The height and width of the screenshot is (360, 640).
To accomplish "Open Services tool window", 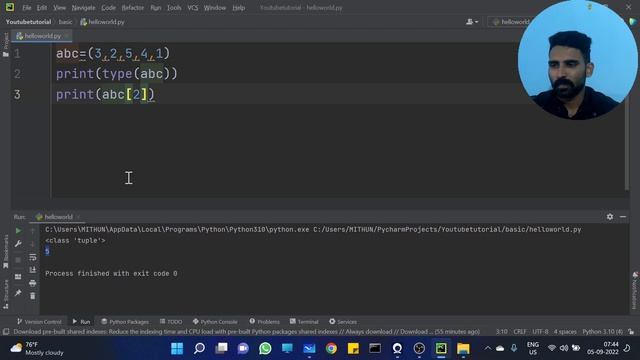I will point(343,322).
